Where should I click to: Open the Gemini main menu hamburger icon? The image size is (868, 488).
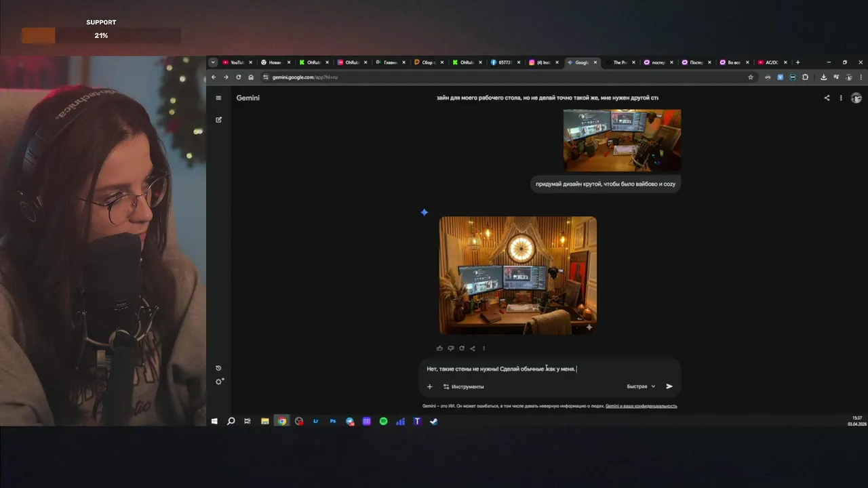point(218,98)
